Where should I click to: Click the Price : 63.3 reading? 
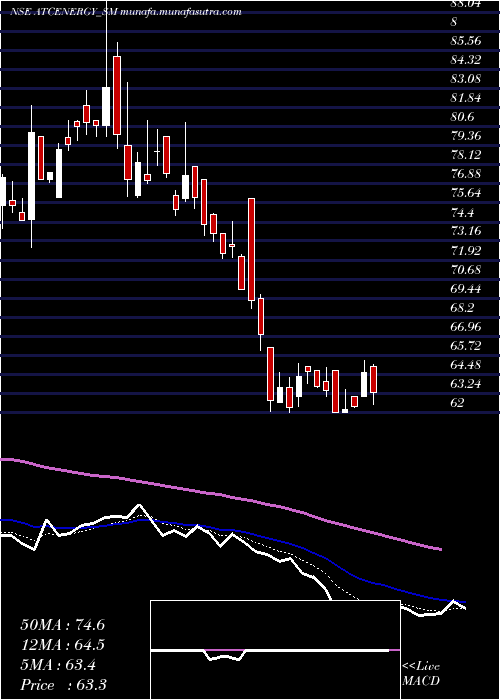[63, 685]
